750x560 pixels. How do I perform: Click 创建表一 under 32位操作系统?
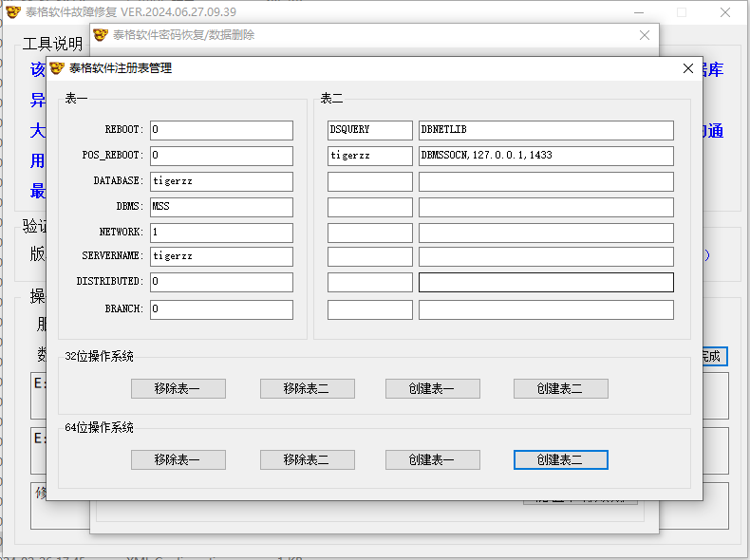[x=432, y=388]
